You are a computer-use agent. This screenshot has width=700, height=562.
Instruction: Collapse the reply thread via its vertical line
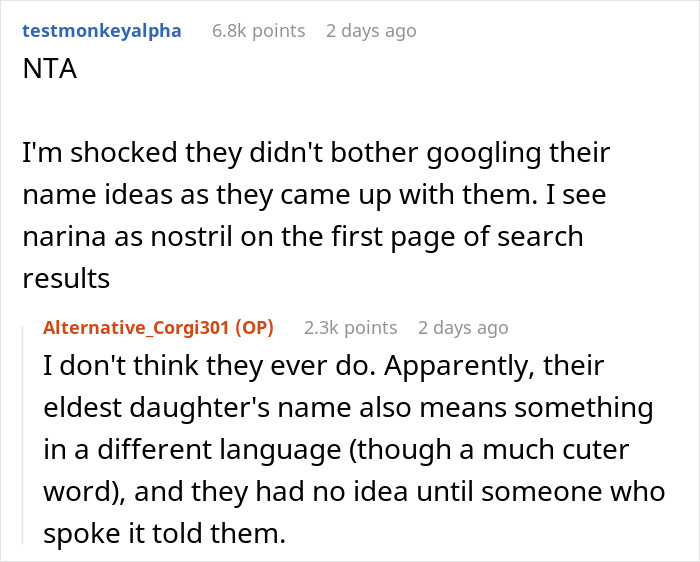click(23, 435)
